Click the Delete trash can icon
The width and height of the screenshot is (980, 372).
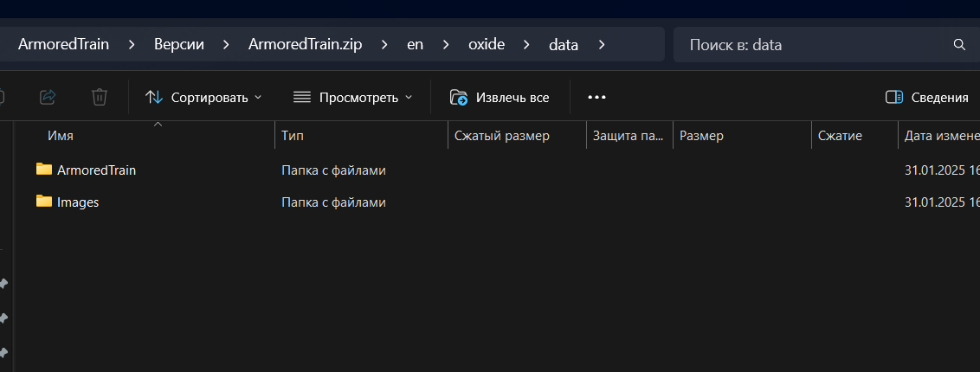[x=100, y=97]
